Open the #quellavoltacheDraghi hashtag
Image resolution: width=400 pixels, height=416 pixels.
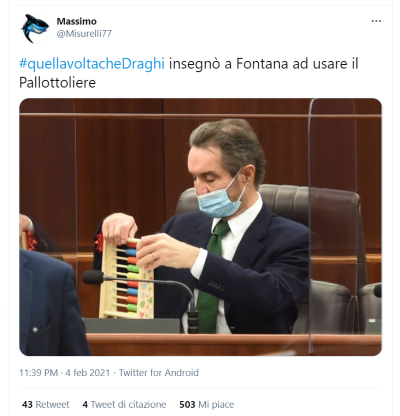[92, 64]
